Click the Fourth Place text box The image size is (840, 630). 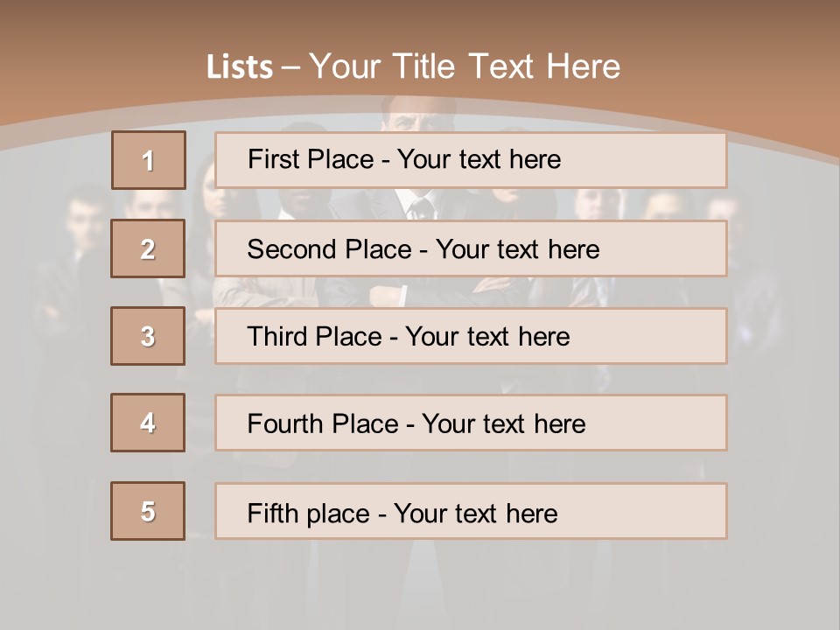(471, 423)
